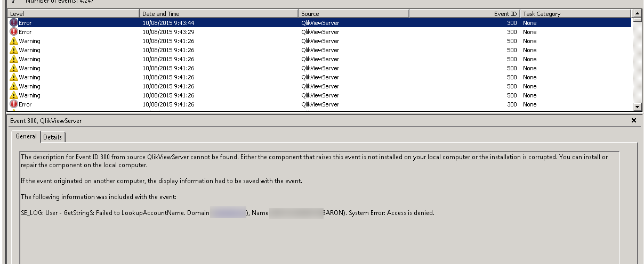The height and width of the screenshot is (264, 644).
Task: Click the "Event 300, QlikViewServer" pane title
Action: pos(46,121)
